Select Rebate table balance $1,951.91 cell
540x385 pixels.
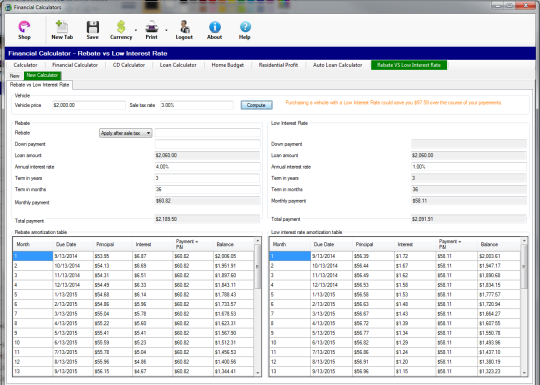pyautogui.click(x=233, y=266)
